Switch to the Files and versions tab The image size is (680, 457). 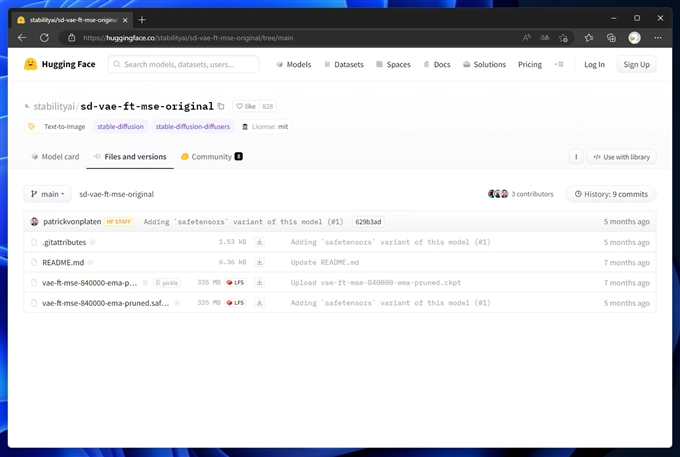click(130, 157)
